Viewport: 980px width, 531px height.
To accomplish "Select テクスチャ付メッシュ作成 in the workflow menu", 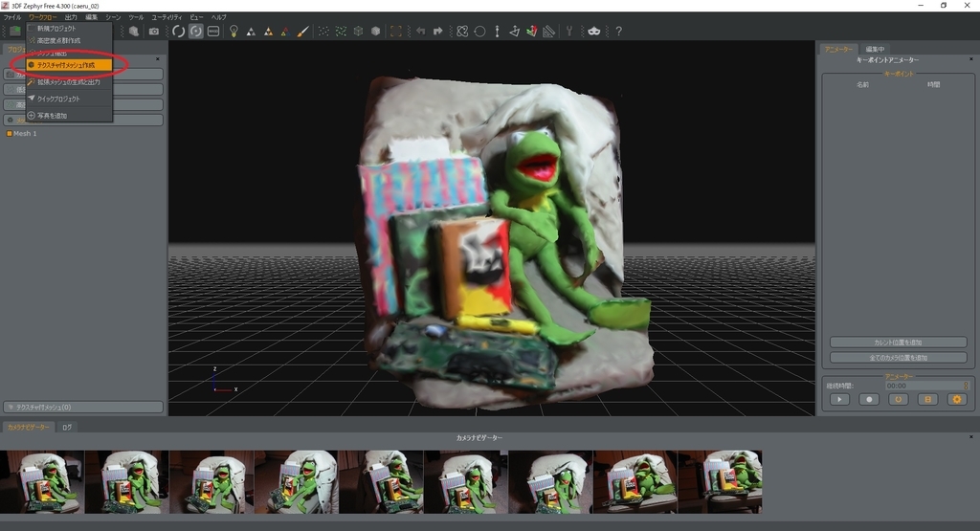I will pyautogui.click(x=69, y=65).
